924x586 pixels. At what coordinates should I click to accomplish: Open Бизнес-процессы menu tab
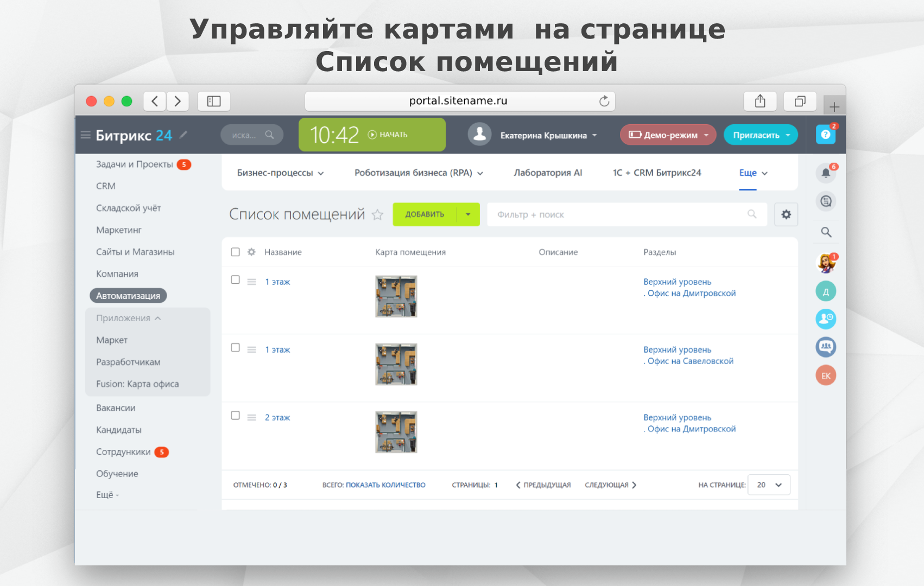click(x=280, y=173)
